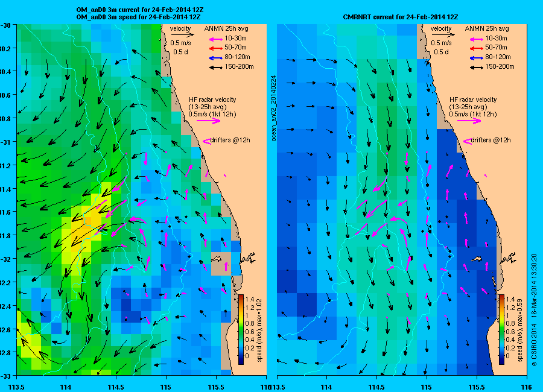
Task: Click the black 150-200m arrow in right legend
Action: click(476, 68)
